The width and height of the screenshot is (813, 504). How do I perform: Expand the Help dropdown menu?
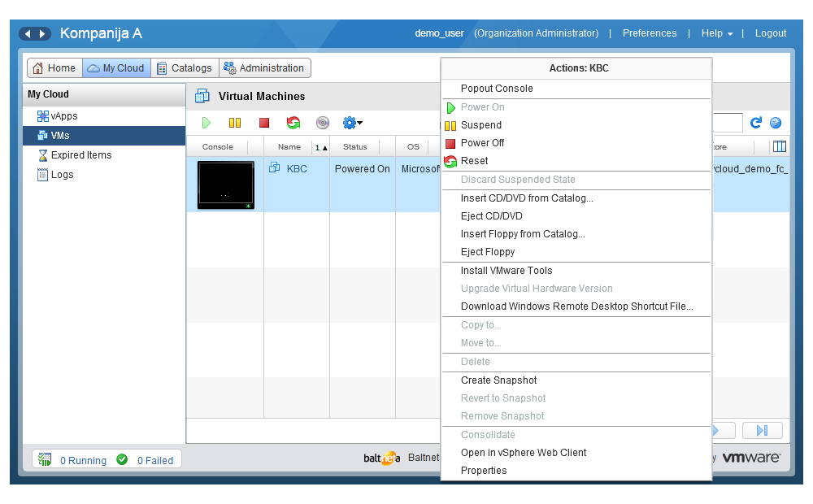click(x=716, y=33)
